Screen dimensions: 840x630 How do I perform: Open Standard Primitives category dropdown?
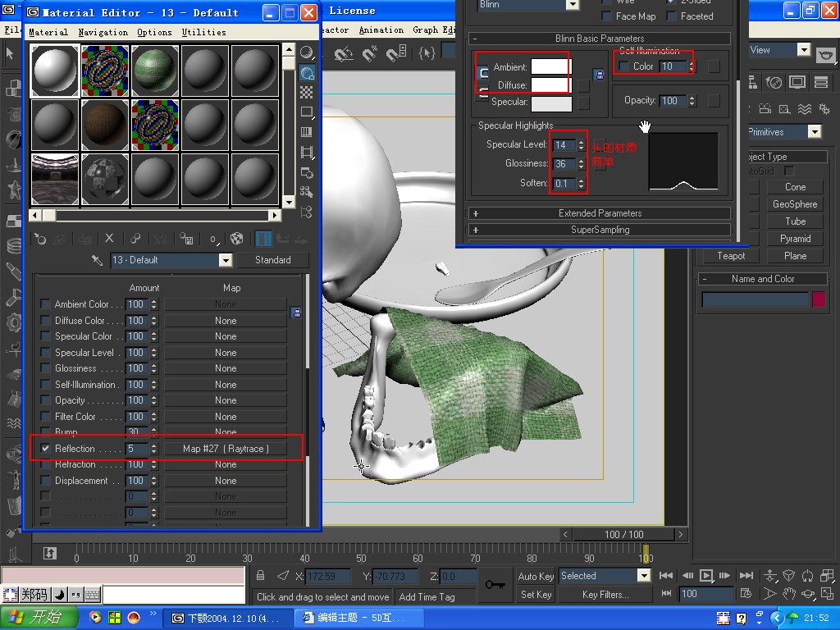[815, 132]
